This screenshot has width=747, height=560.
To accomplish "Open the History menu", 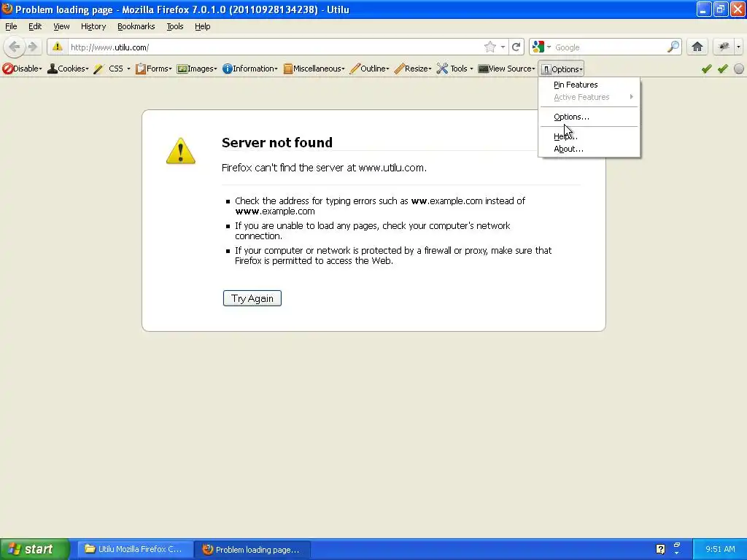I will point(93,26).
